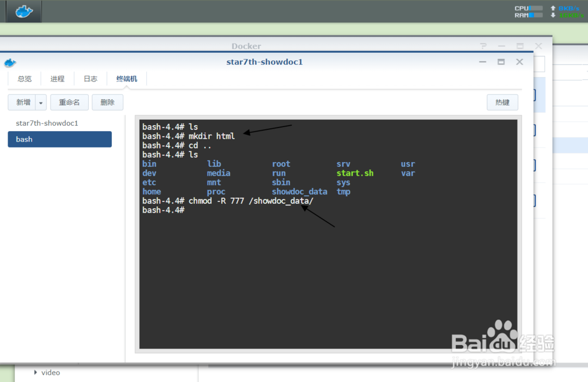Close the background Docker window
Viewport: 588px width, 382px height.
coord(539,46)
